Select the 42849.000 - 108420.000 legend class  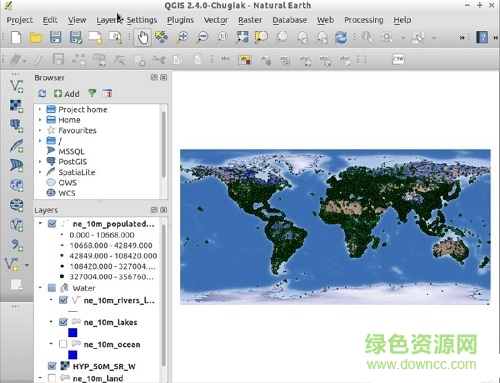click(113, 256)
